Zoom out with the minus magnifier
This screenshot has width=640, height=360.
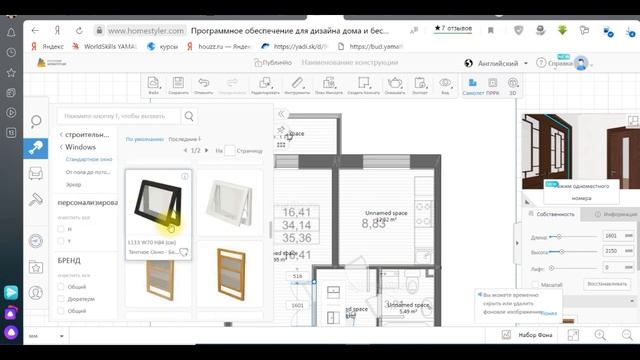[627, 335]
